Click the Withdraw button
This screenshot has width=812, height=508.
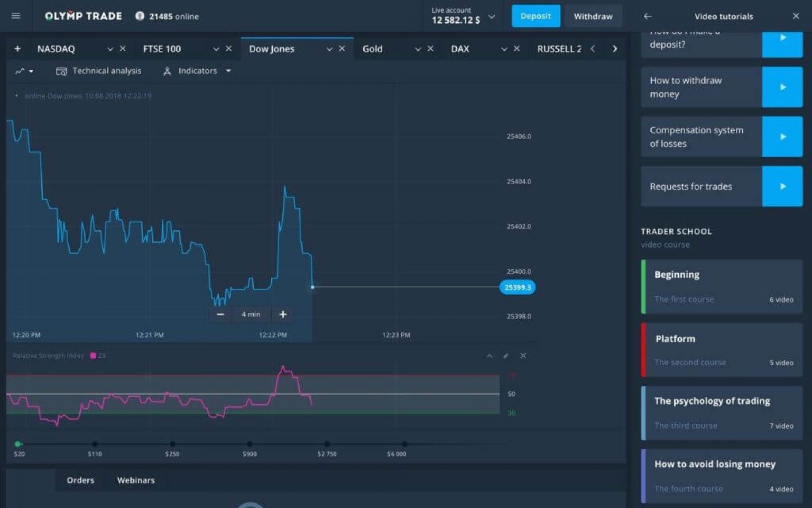[x=593, y=16]
